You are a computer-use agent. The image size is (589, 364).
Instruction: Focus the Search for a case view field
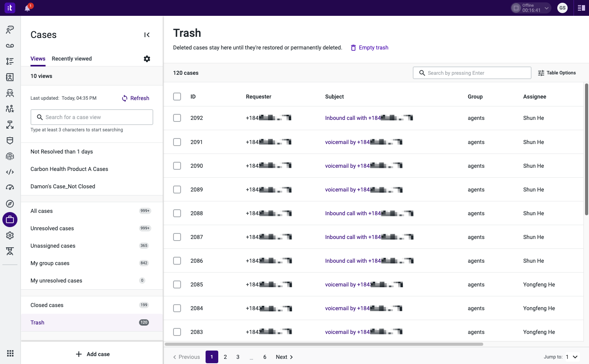pos(92,117)
